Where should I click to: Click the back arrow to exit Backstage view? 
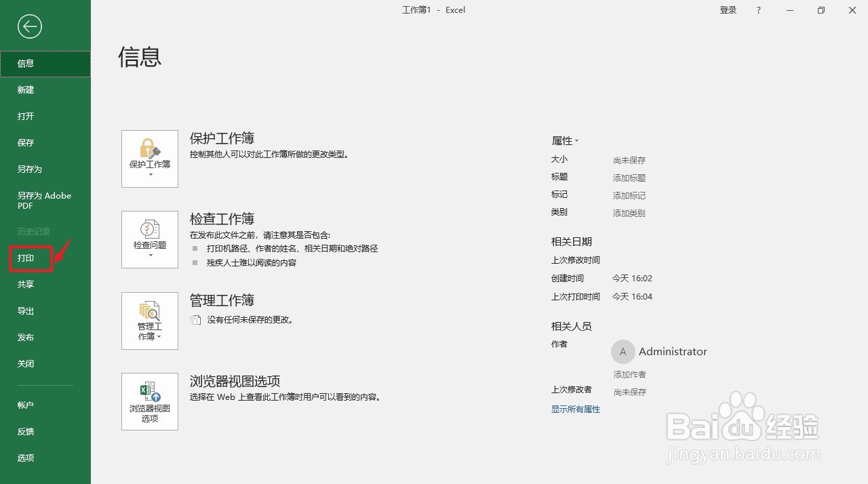[29, 26]
